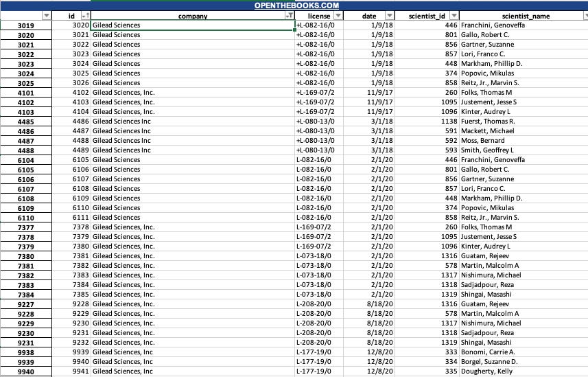Open the scientist_id column filter dropdown
588x377 pixels.
[x=454, y=15]
